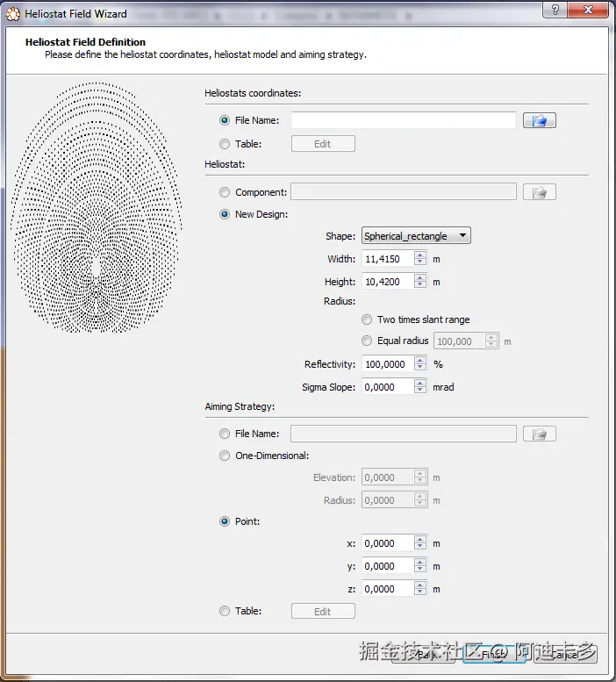Screen dimensions: 616x682
Task: Decrease the Point y value
Action: tap(420, 569)
